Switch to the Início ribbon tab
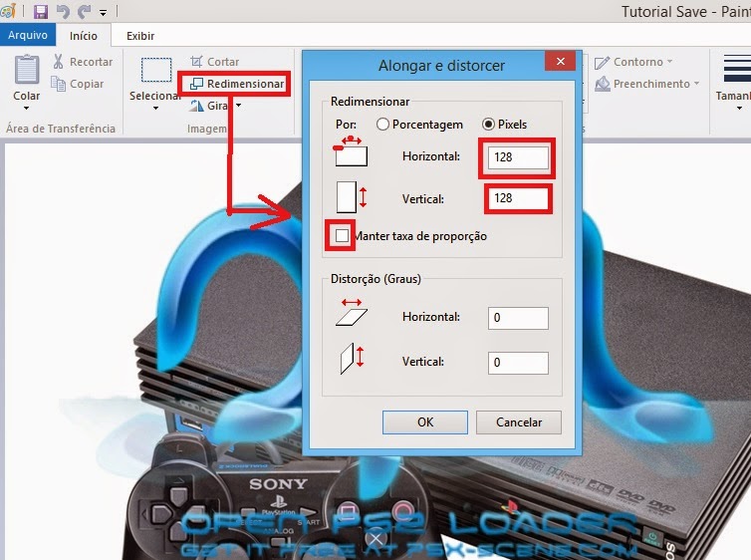 [84, 36]
